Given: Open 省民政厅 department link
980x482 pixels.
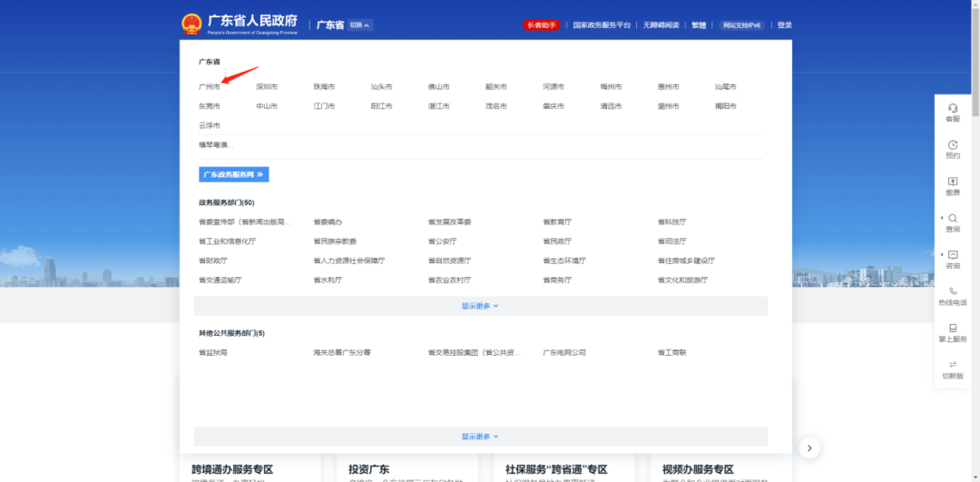Looking at the screenshot, I should pos(557,241).
